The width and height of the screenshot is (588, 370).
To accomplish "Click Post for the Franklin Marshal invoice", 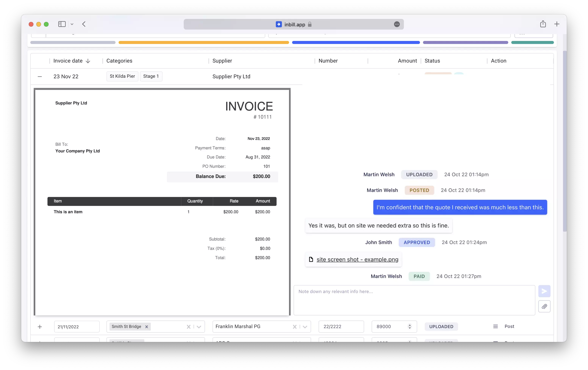I will pyautogui.click(x=509, y=327).
